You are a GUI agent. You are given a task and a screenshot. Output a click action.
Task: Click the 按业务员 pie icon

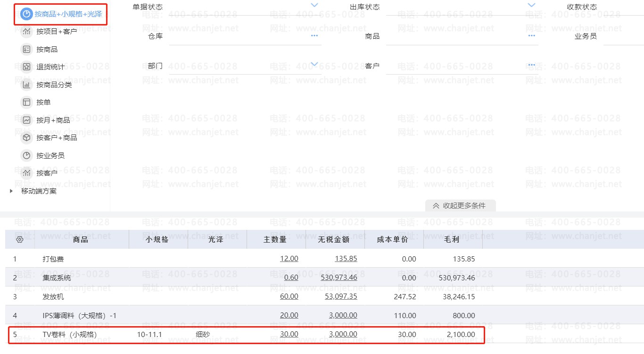26,155
